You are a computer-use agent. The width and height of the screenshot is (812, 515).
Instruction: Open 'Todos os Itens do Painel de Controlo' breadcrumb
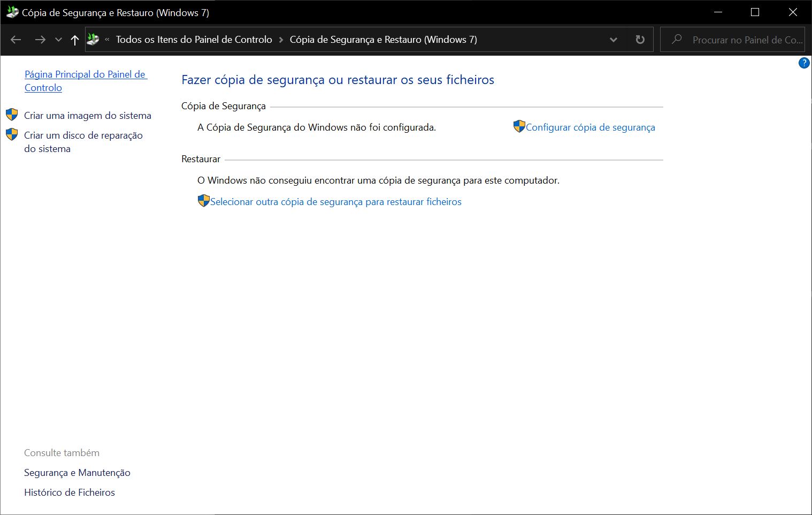click(194, 40)
